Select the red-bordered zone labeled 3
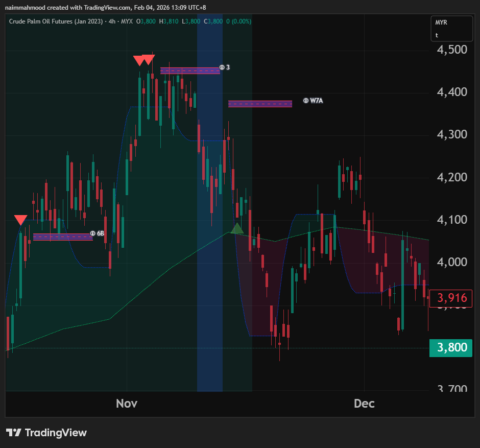The width and height of the screenshot is (480, 448). click(x=190, y=70)
